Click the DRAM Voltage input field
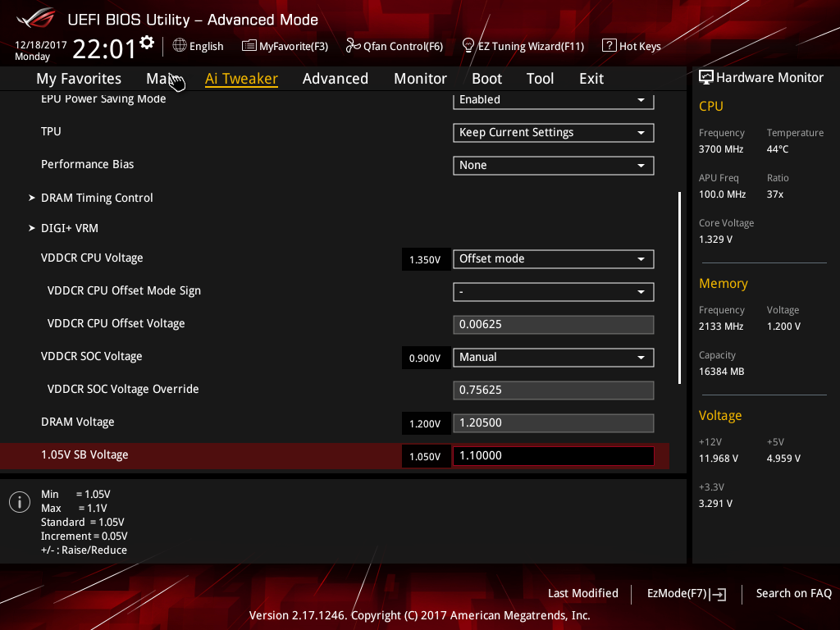 (x=554, y=422)
